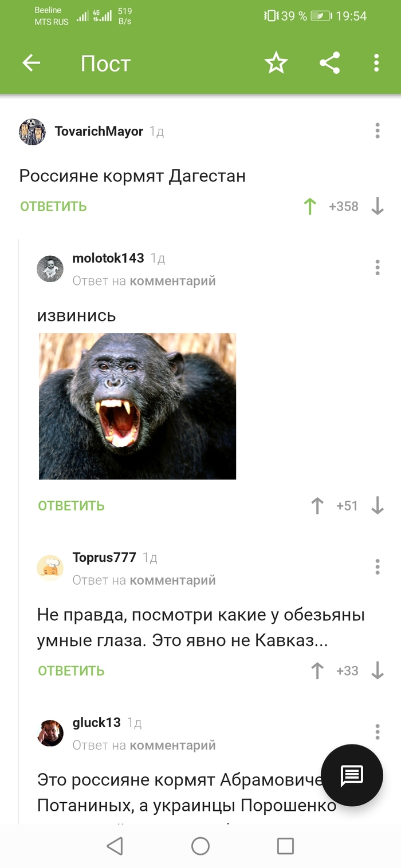
Task: Open the chimpanzee image in molotok143's comment
Action: click(x=137, y=406)
